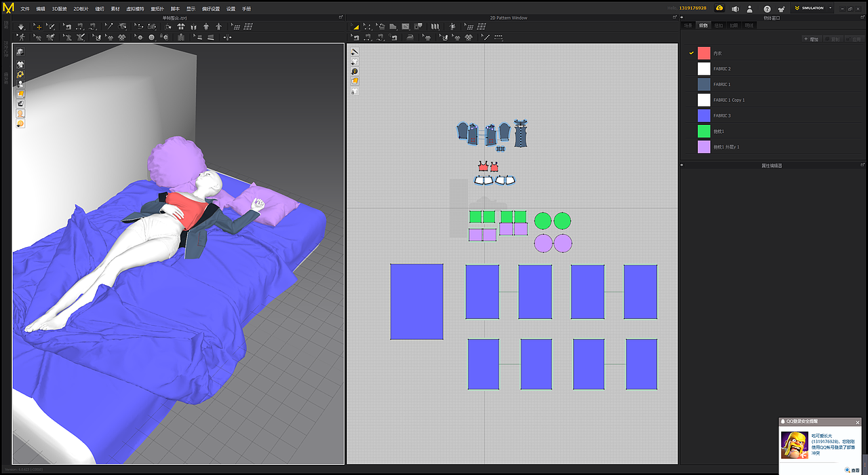Close the QQ security alert popup
This screenshot has width=868, height=475.
click(858, 422)
